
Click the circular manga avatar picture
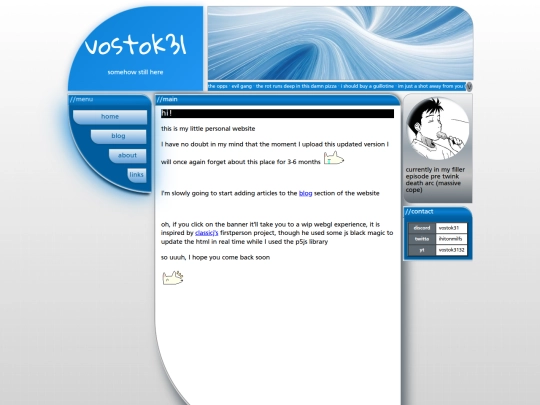coord(438,128)
